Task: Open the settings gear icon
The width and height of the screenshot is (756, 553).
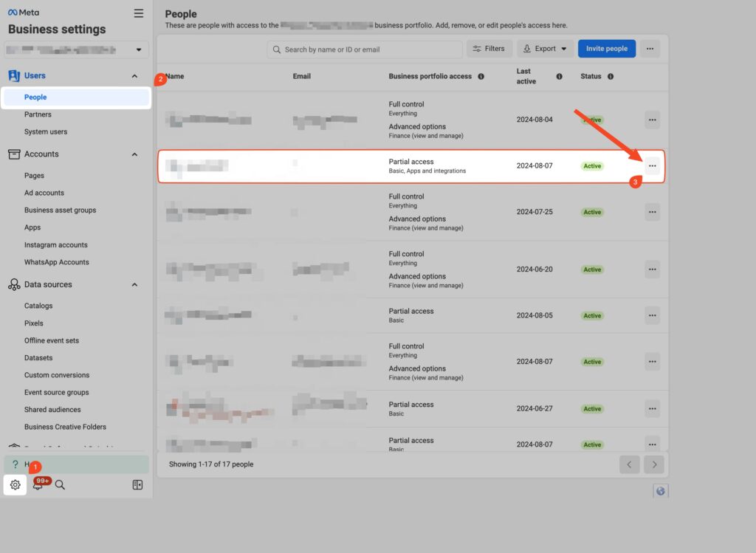Action: [16, 484]
